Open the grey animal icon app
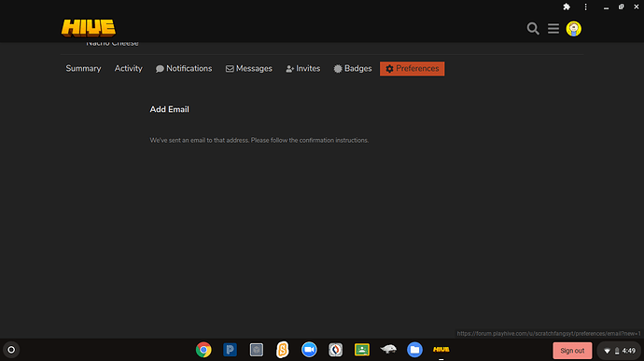This screenshot has width=644, height=361. (388, 349)
